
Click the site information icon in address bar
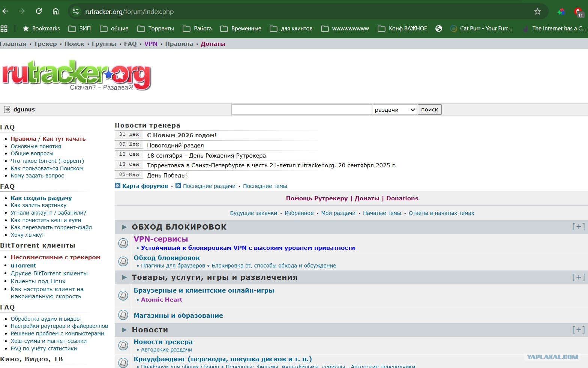coord(76,12)
